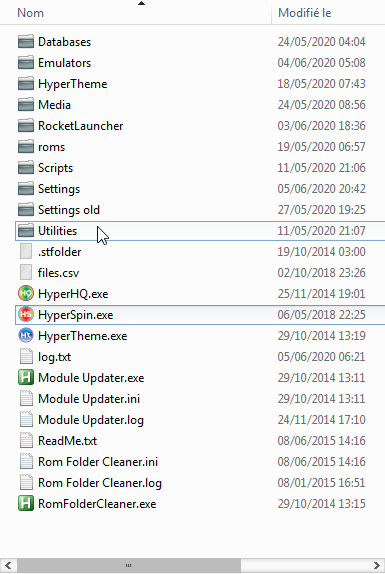Click the date 06/05/2018 22:25
Screen dimensions: 385x574
point(321,315)
